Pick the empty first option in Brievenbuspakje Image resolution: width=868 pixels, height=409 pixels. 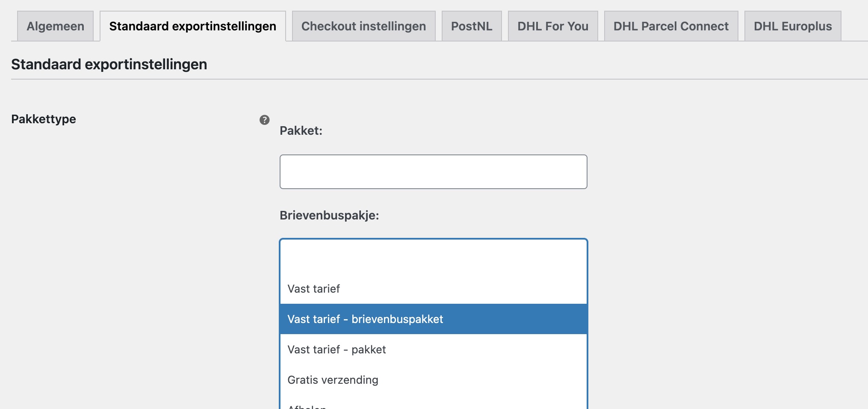click(433, 257)
